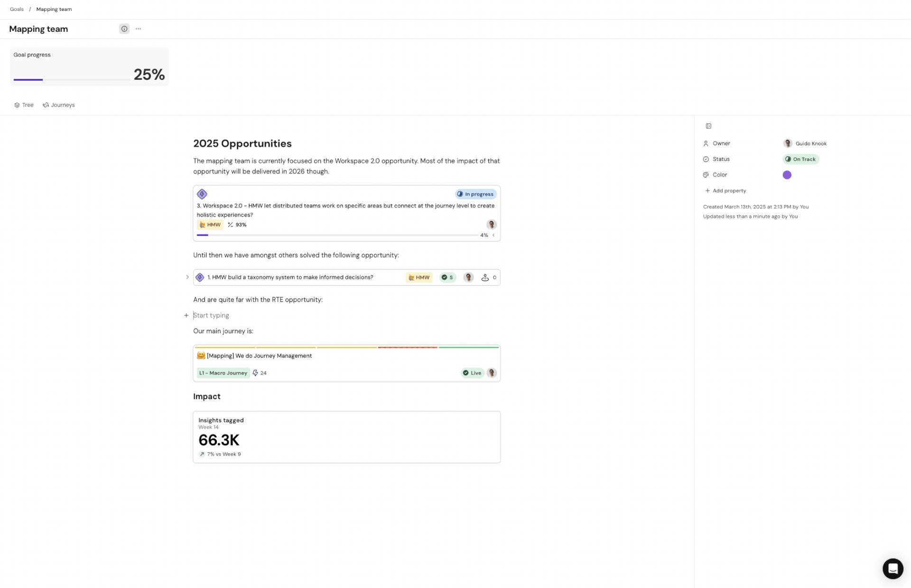The image size is (911, 588).
Task: Expand the taxonomy opportunity row chevron
Action: click(187, 277)
